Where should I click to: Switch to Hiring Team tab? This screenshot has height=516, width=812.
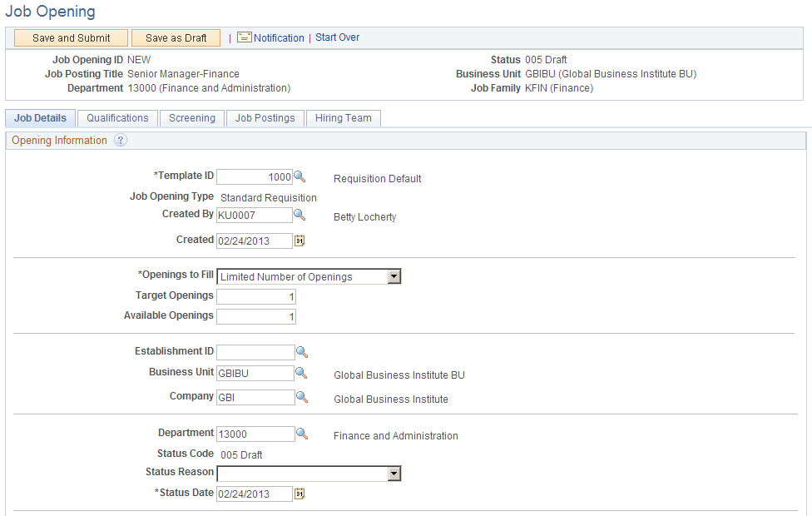(344, 118)
